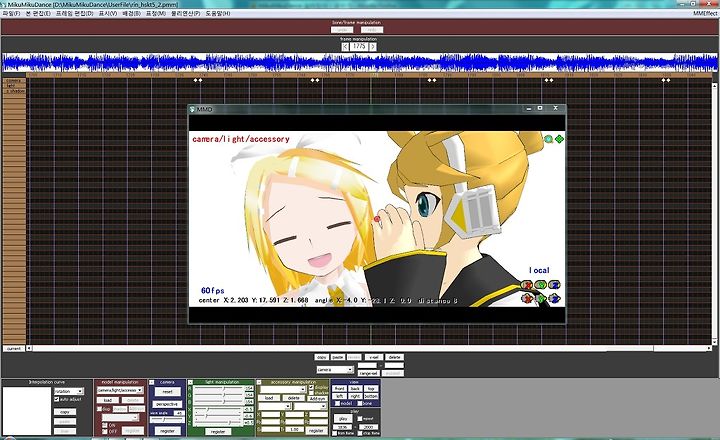The image size is (720, 440).
Task: Toggle accessory shadow checkbox
Action: (311, 393)
